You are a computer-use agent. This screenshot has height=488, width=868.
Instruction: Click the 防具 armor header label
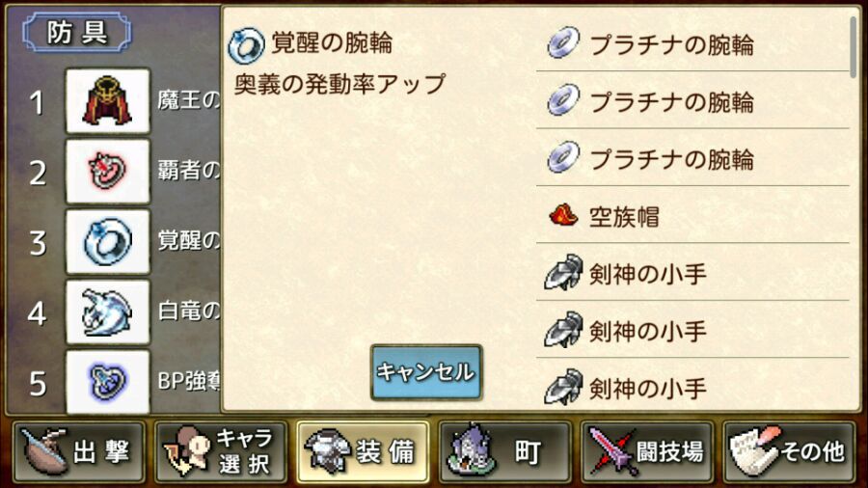pos(77,33)
